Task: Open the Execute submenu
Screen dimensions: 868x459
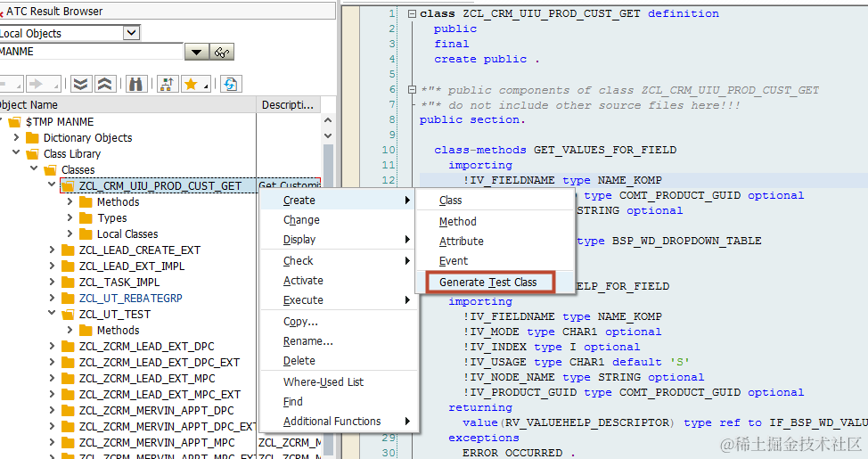Action: [339, 300]
